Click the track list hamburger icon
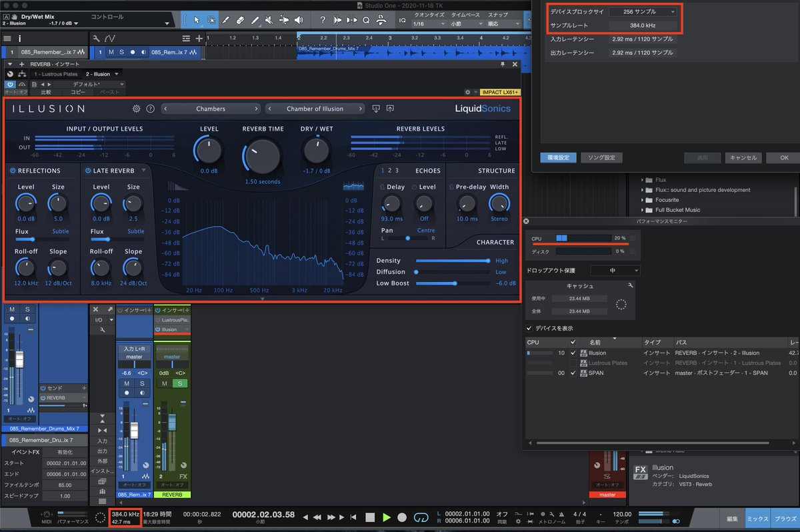800x532 pixels. [7, 39]
